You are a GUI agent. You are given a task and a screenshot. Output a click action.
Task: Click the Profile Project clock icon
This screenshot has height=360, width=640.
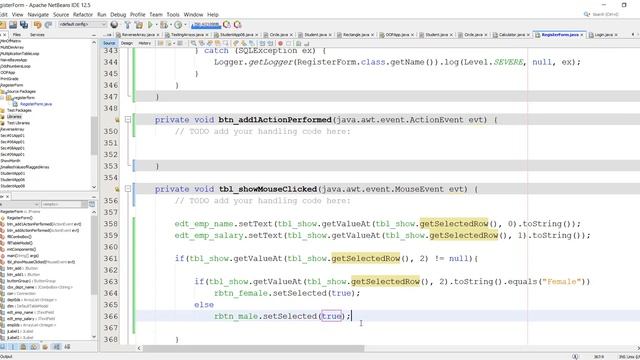point(178,24)
